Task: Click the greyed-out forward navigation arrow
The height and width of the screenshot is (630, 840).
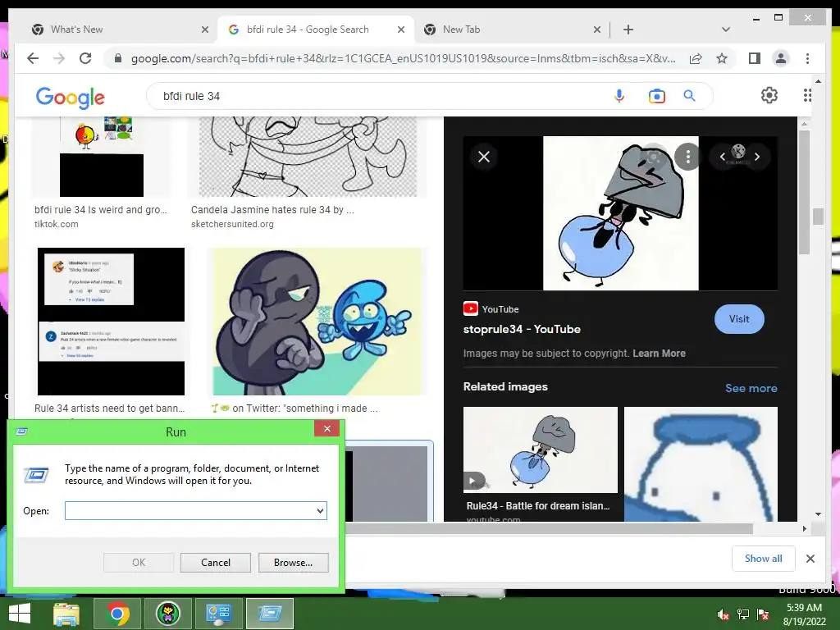Action: coord(59,58)
